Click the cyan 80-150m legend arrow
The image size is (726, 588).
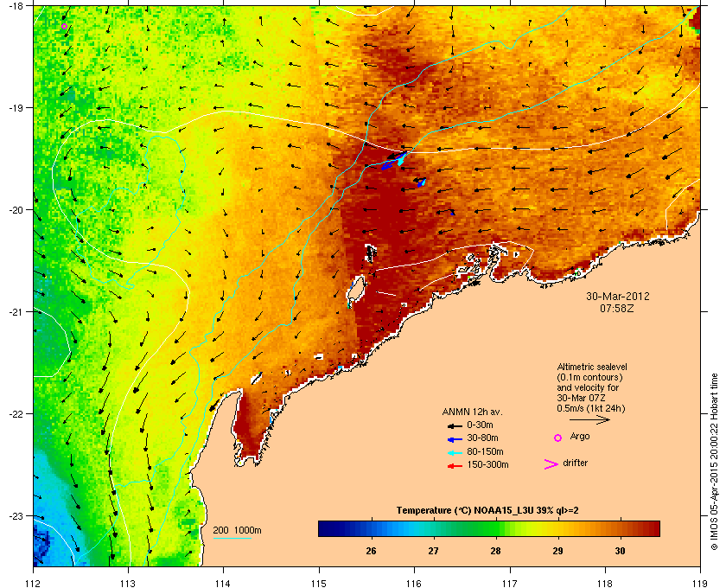tap(455, 453)
